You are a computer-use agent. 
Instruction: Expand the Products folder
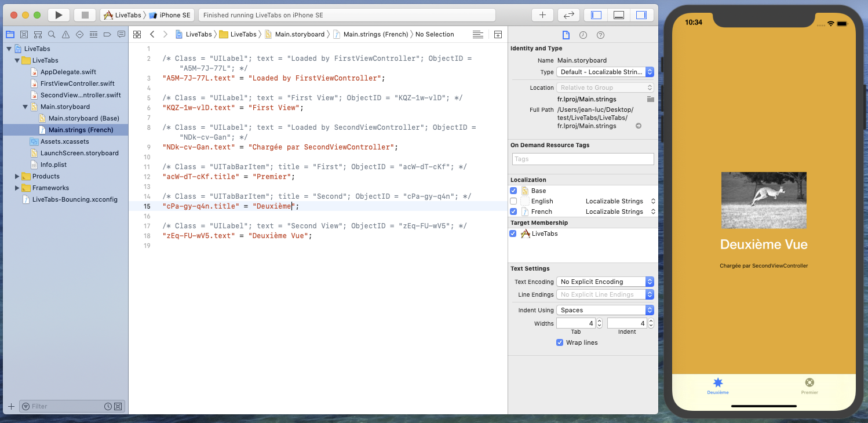pyautogui.click(x=17, y=176)
